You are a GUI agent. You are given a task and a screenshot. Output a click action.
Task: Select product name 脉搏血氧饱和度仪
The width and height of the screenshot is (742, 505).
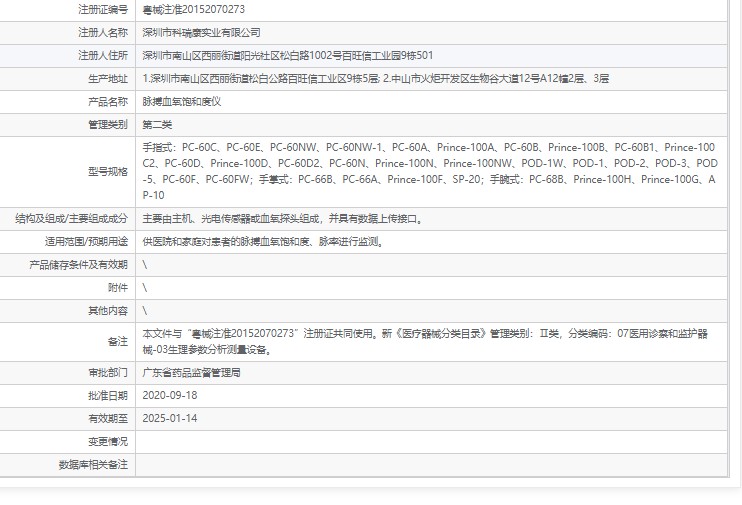182,102
